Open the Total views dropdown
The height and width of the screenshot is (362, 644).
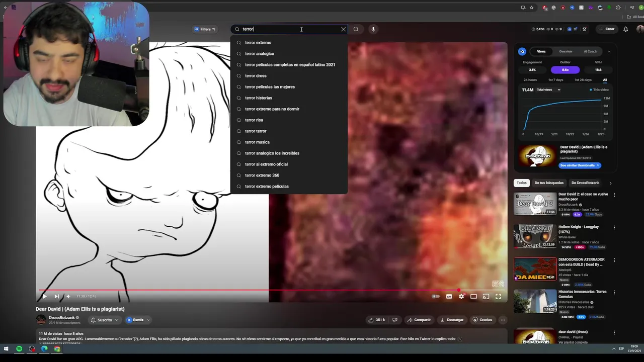(548, 90)
